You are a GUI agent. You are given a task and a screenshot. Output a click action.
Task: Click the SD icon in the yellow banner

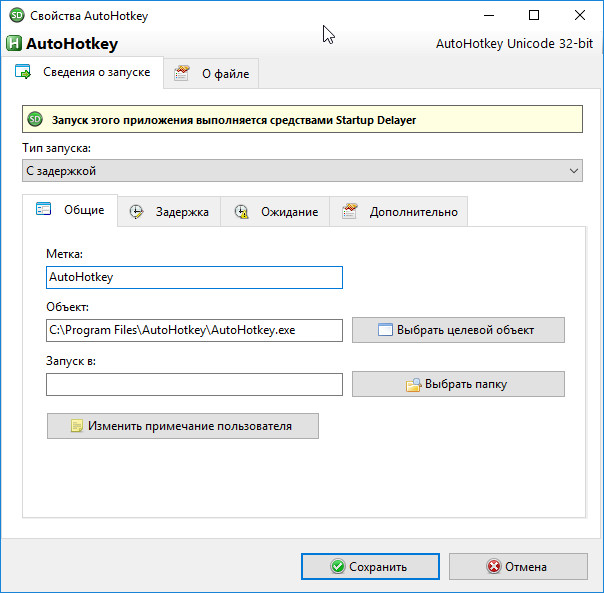[35, 119]
